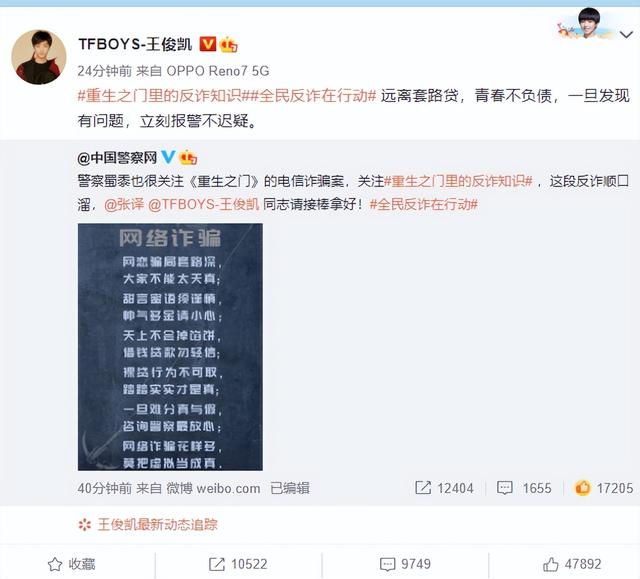The image size is (640, 579).
Task: Click TFBOYS-王俊凯 profile avatar
Action: (x=39, y=57)
